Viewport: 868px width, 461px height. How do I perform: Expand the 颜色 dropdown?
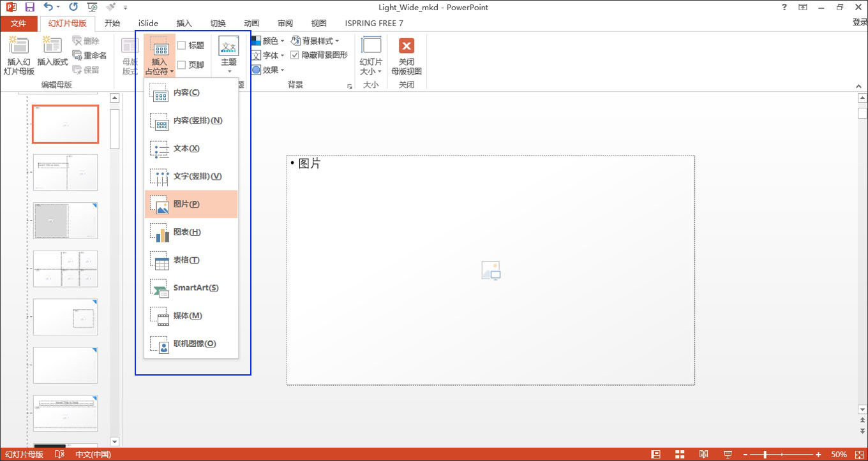268,41
